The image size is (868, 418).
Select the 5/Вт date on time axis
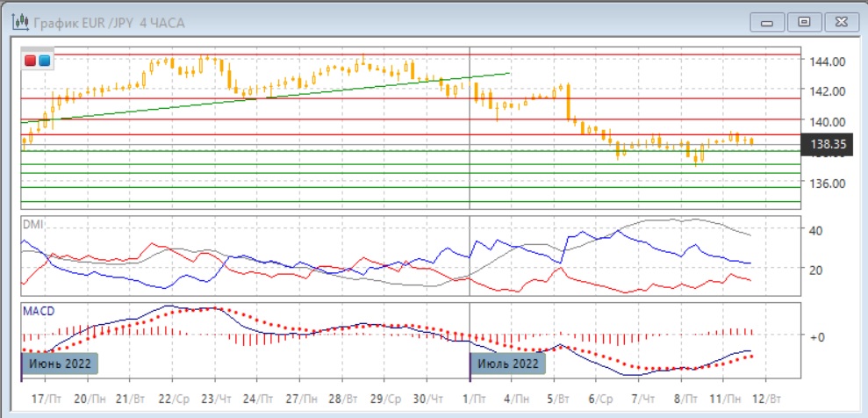tap(556, 397)
